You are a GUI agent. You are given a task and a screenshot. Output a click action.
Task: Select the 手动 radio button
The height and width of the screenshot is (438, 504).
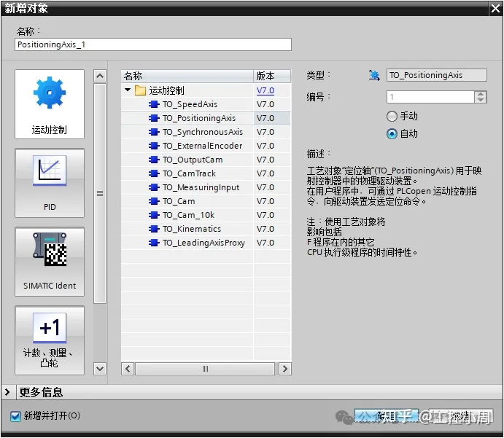392,117
